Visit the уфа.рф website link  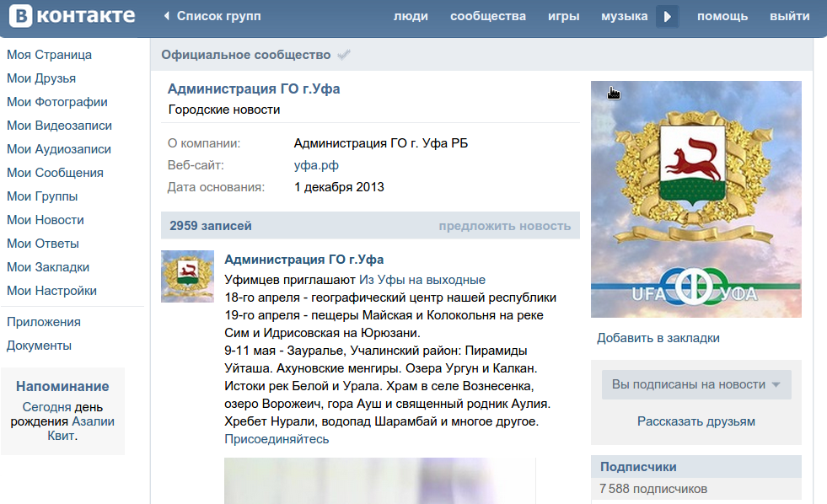316,165
